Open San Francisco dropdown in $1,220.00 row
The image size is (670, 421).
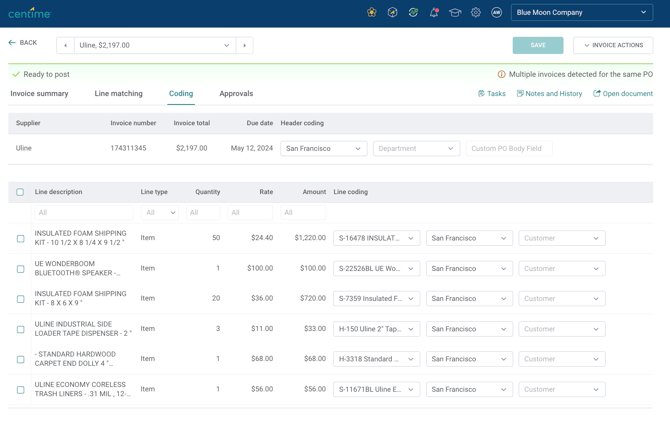469,238
